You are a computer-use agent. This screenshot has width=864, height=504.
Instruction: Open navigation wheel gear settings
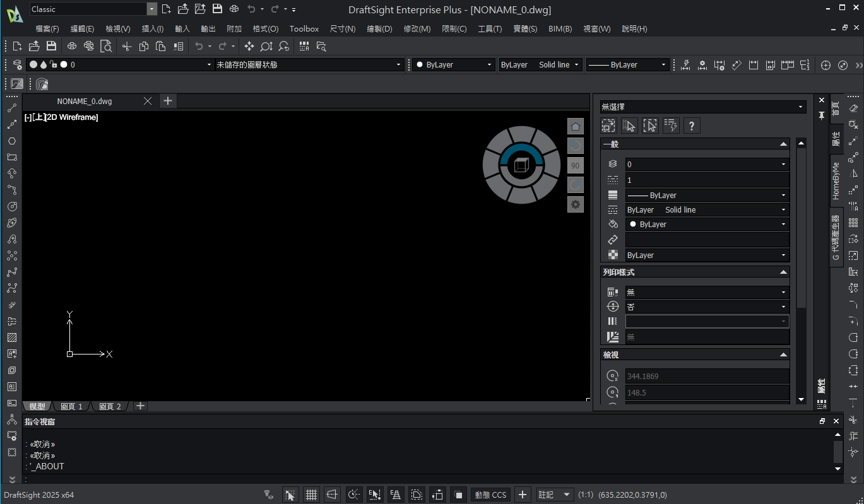pyautogui.click(x=576, y=204)
